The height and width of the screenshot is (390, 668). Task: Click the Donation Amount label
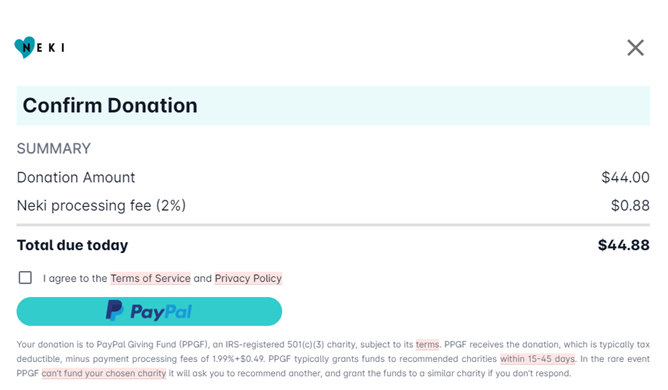pos(76,177)
